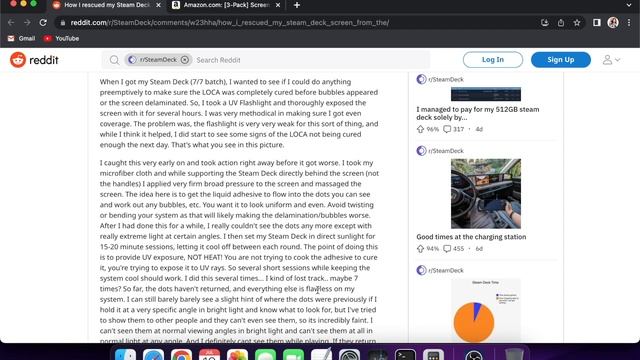Open the Trash in the Dock

(514, 354)
